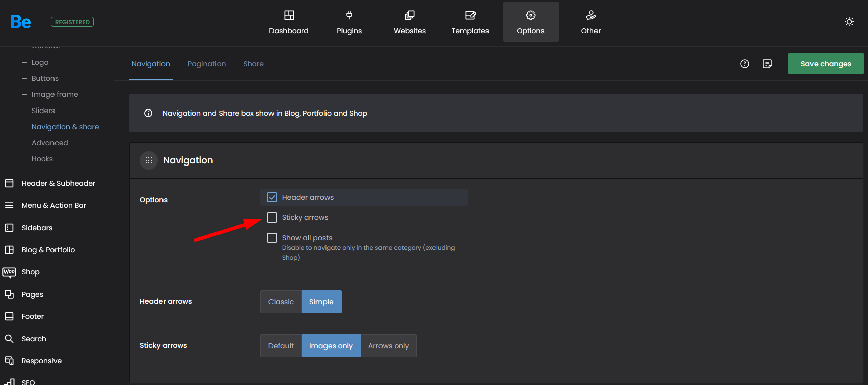Click the Responsive devices icon
This screenshot has width=868, height=385.
[9, 361]
